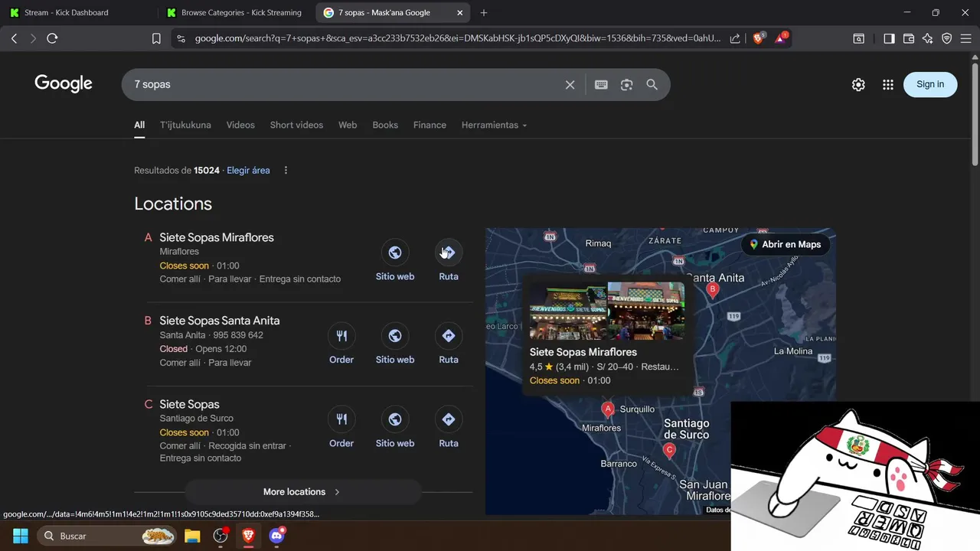Open Siete Sopas listing in Santiago de Surco

189,404
